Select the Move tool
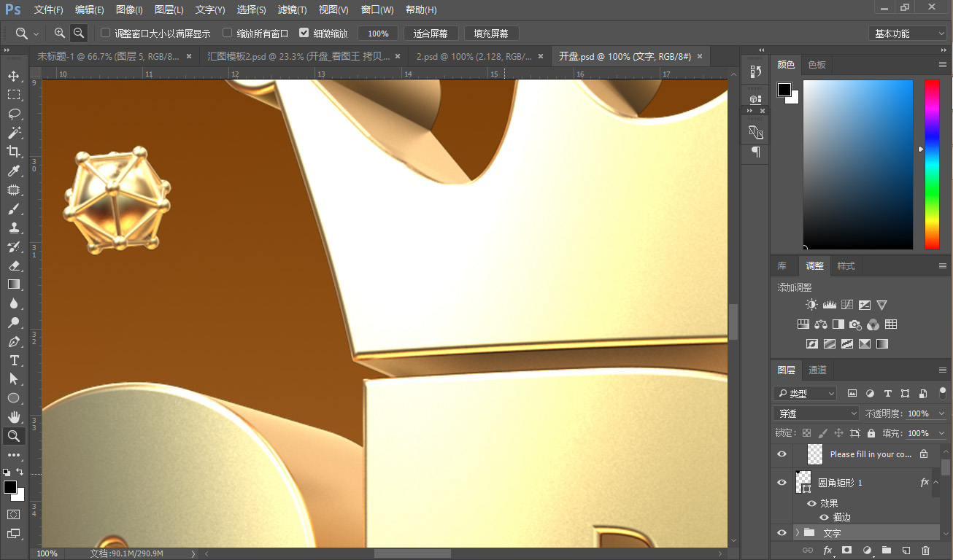 tap(13, 76)
